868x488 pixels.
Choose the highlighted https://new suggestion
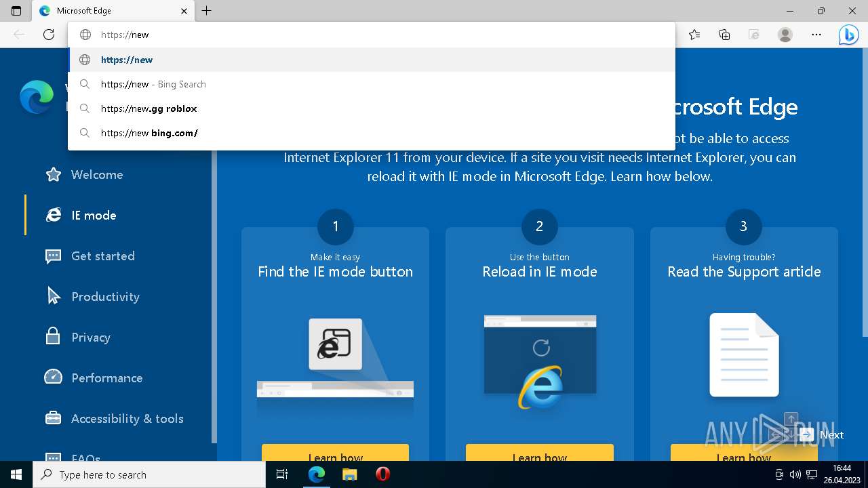(372, 60)
